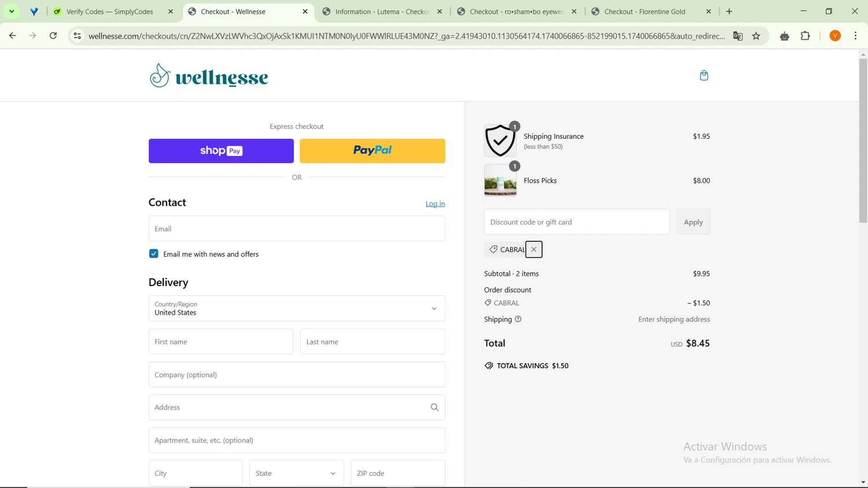Viewport: 868px width, 488px height.
Task: Switch to Verify Codes — SimplyCodes tab
Action: point(113,12)
